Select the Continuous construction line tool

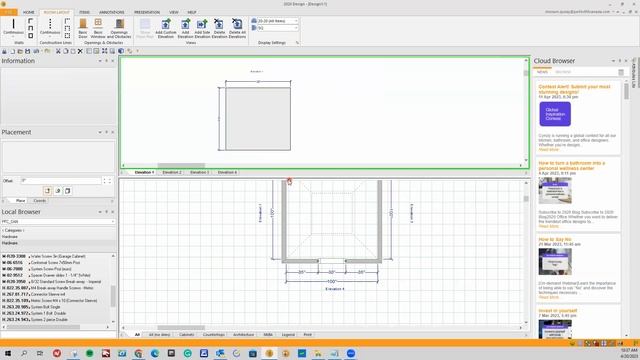[x=50, y=27]
